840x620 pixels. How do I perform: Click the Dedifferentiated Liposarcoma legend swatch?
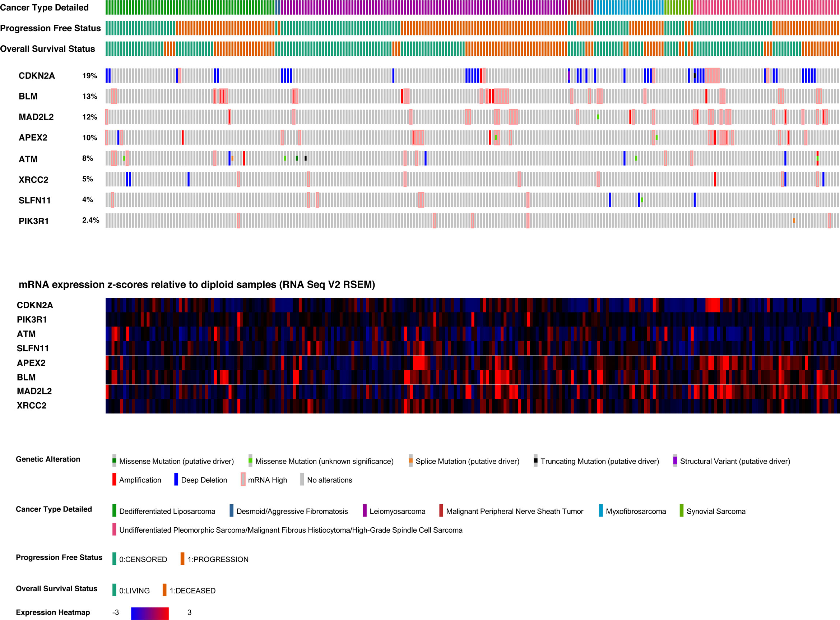[114, 511]
